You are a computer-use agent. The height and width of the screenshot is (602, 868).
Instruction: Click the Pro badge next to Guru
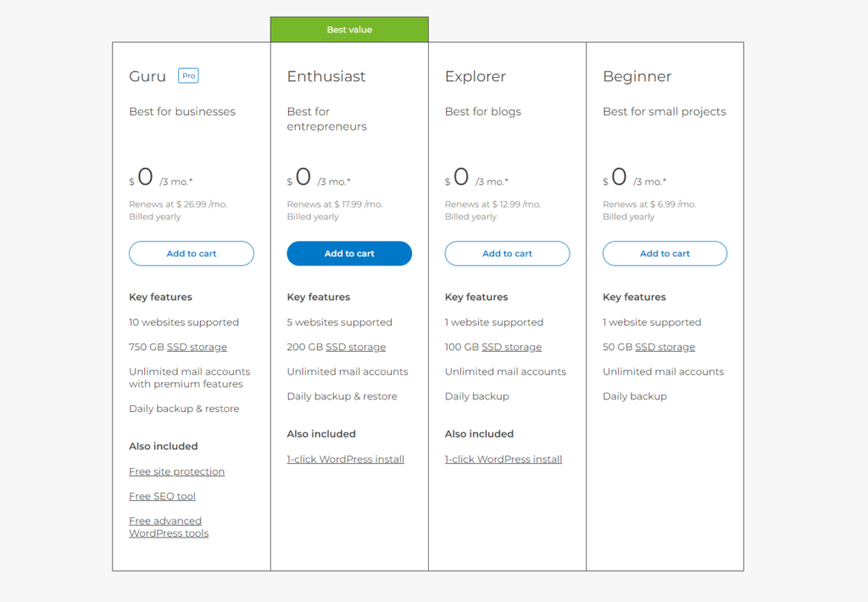[188, 75]
